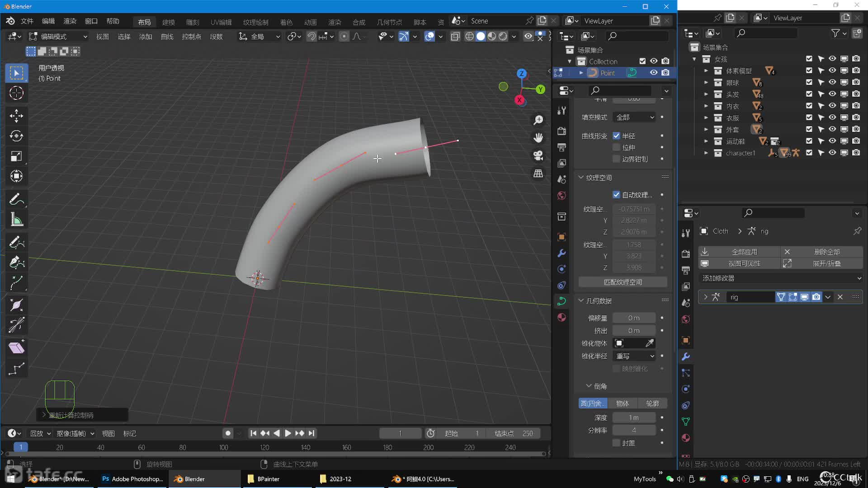This screenshot has height=488, width=868.
Task: Hide the Point object with eye icon
Action: [x=654, y=73]
